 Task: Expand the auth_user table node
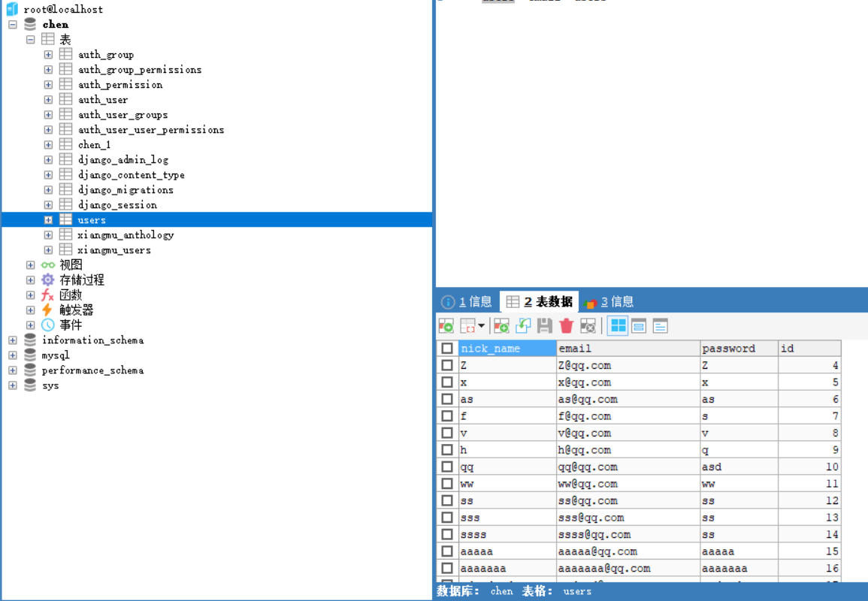click(x=48, y=100)
